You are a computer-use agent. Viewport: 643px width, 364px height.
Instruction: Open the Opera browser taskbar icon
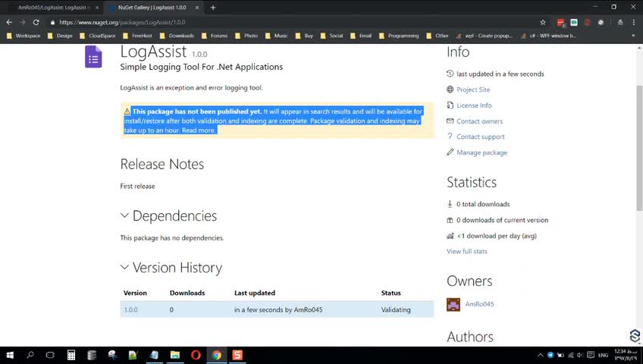pyautogui.click(x=196, y=355)
